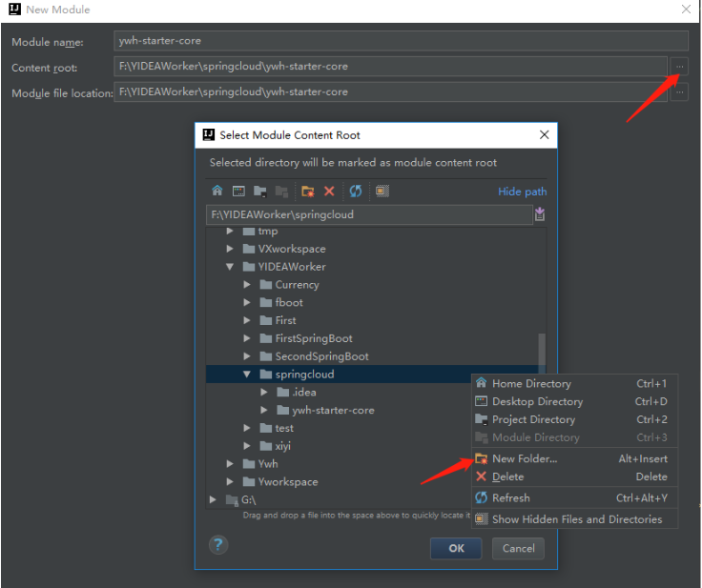Choose Show Hidden Files and Directories
The height and width of the screenshot is (588, 702).
[x=575, y=519]
